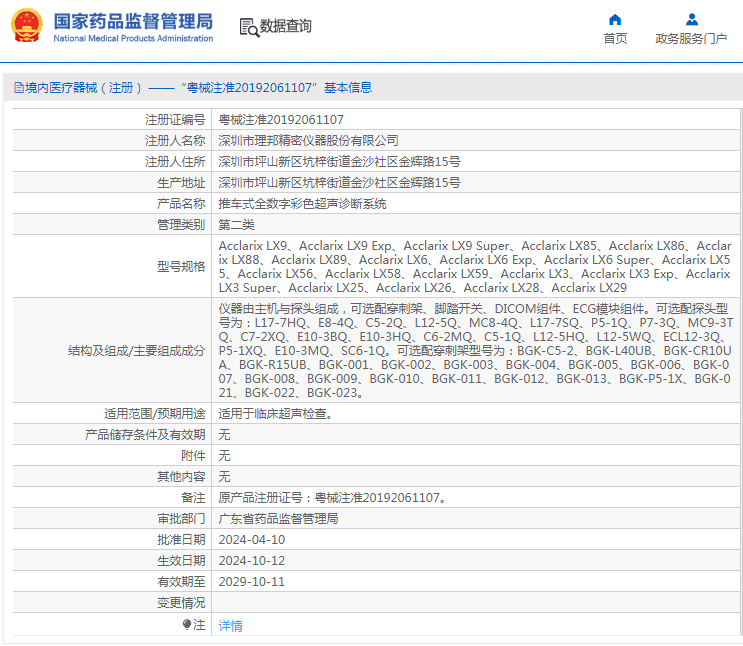The image size is (743, 646).
Task: Click the address value in the 注册人住所 row
Action: [x=339, y=162]
